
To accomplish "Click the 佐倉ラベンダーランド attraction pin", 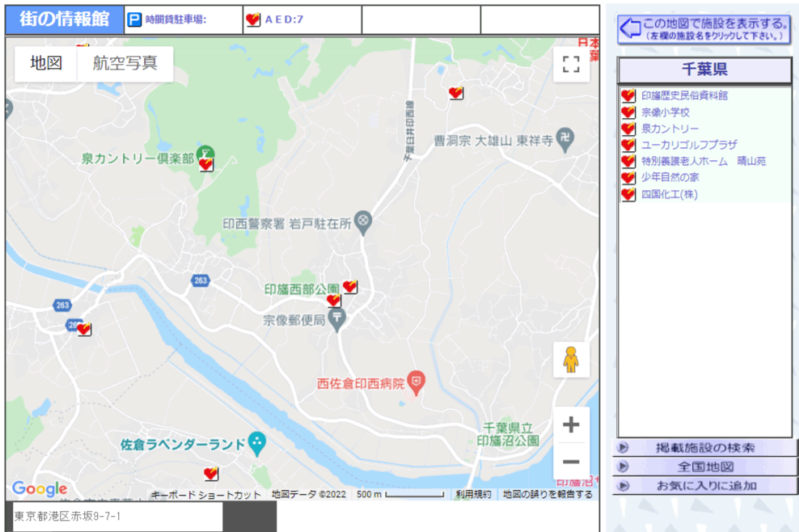I will (257, 444).
